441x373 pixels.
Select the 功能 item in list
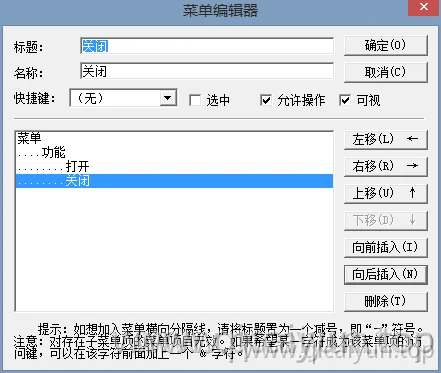[x=174, y=152]
